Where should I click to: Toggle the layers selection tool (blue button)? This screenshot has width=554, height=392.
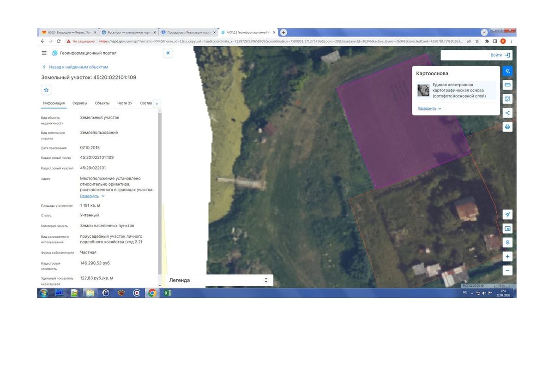(x=508, y=71)
